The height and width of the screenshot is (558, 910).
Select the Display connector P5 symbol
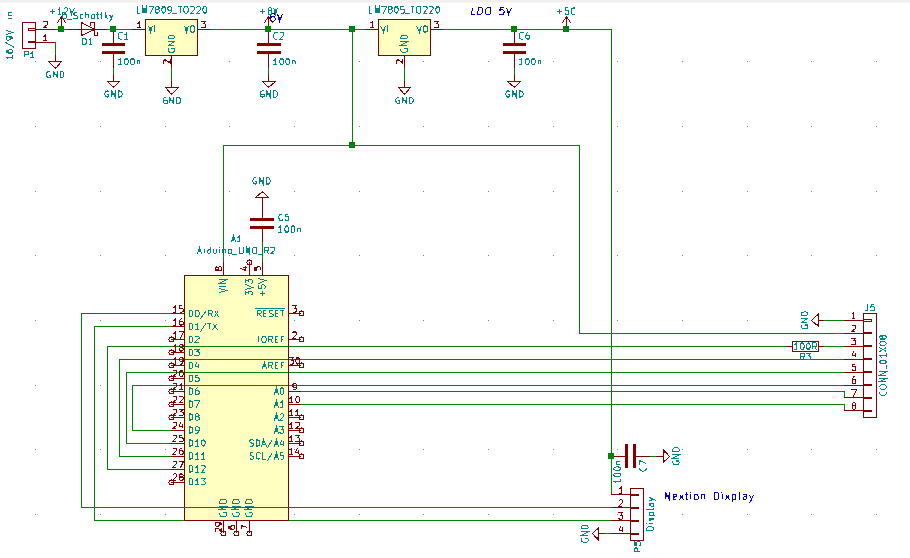637,514
